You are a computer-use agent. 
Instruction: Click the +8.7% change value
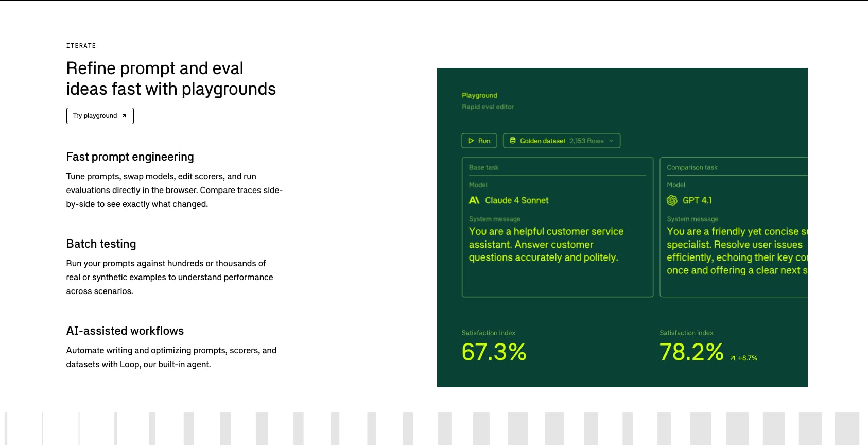coord(748,358)
